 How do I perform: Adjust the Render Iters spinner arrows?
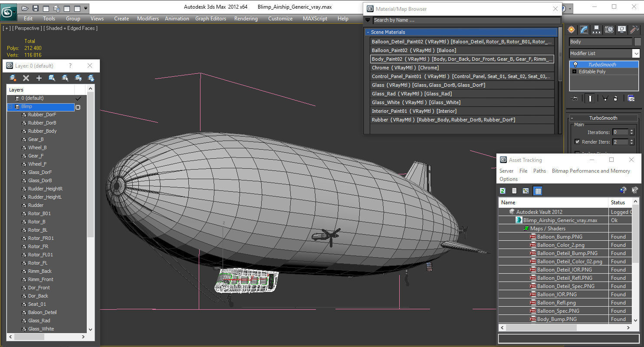coord(631,142)
